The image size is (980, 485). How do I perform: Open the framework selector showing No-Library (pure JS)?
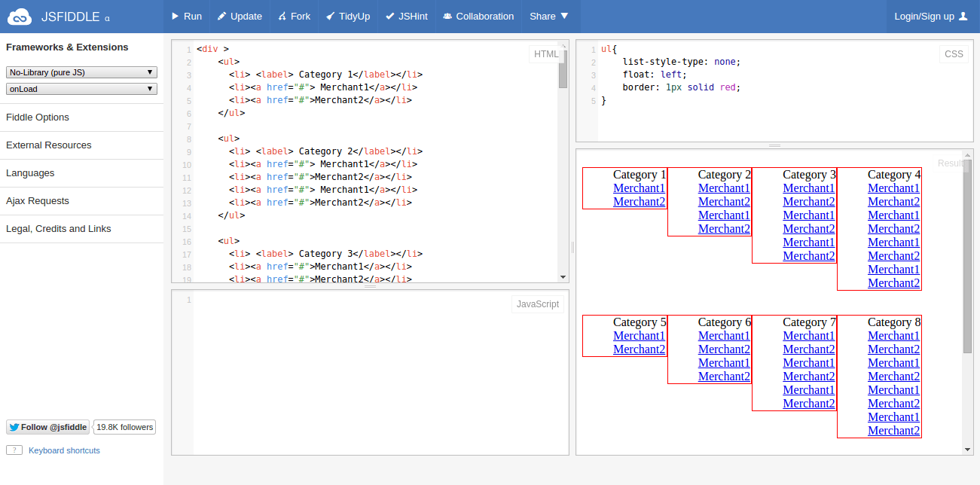click(x=81, y=72)
